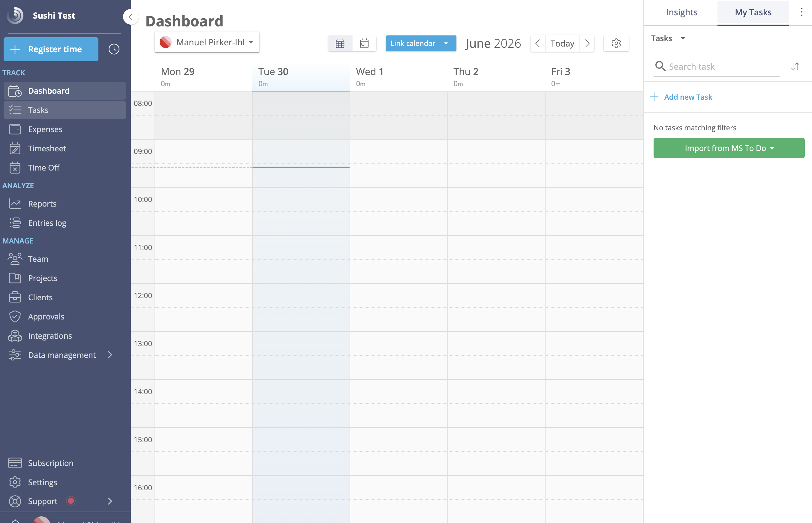Viewport: 812px width, 523px height.
Task: Click the task sort order icon
Action: tap(795, 66)
